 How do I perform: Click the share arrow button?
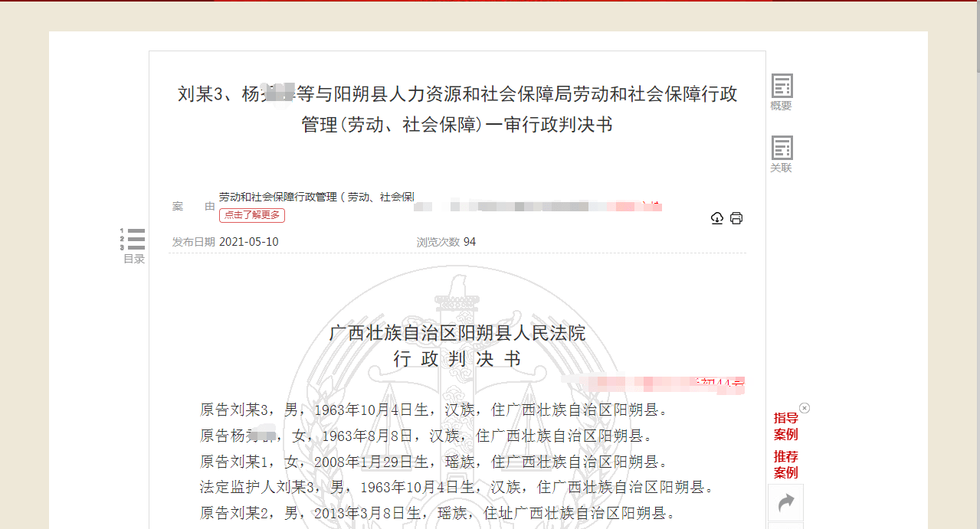[785, 502]
